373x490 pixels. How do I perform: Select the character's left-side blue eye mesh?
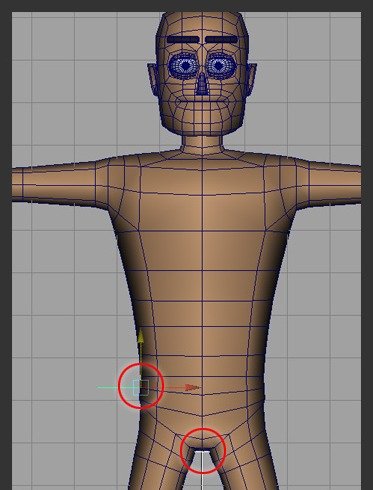[183, 65]
